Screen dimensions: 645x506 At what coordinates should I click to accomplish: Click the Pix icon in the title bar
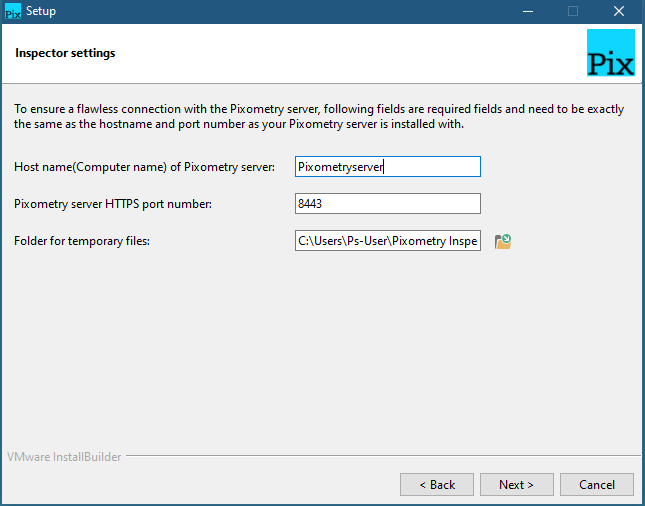tap(12, 12)
